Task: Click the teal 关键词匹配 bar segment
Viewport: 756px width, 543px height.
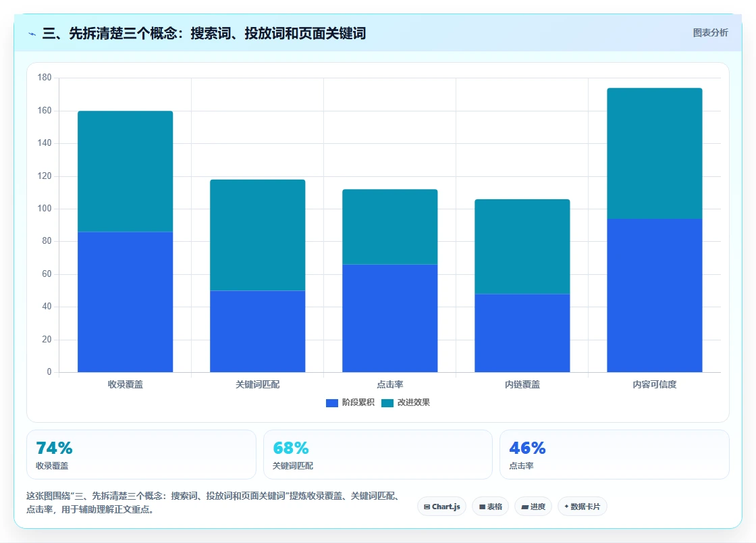Action: coord(257,235)
